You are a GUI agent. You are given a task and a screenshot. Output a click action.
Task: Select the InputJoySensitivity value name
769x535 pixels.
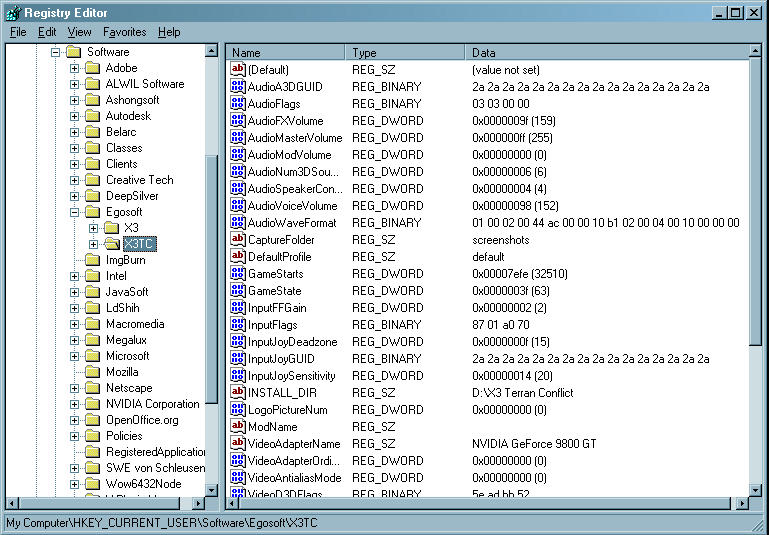(x=291, y=376)
